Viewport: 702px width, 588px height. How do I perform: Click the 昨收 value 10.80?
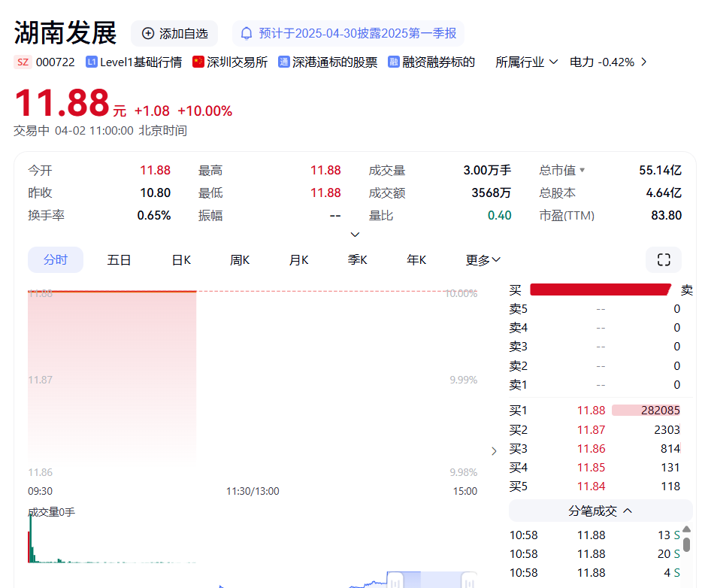pos(156,193)
